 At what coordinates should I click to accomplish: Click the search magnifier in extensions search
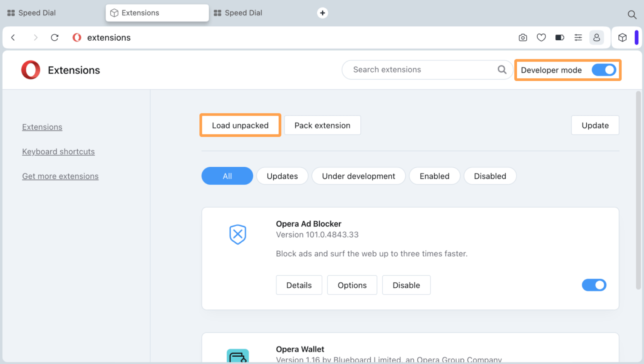(502, 70)
